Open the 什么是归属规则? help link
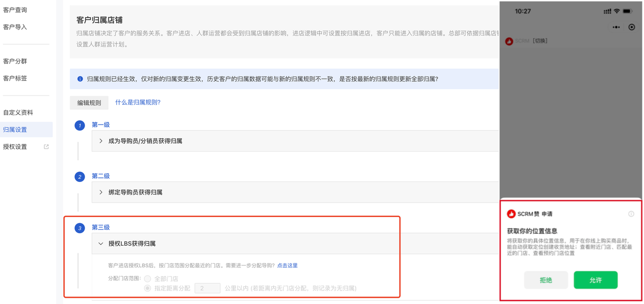 (x=138, y=102)
